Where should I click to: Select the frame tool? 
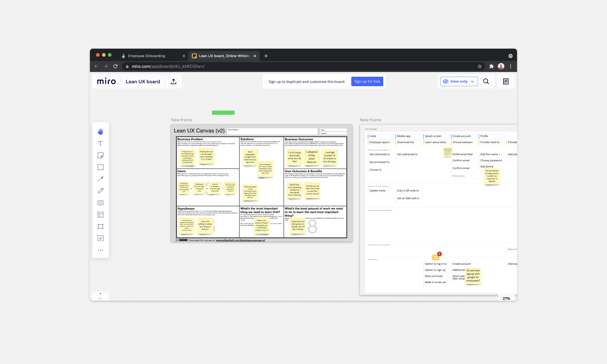click(x=100, y=226)
